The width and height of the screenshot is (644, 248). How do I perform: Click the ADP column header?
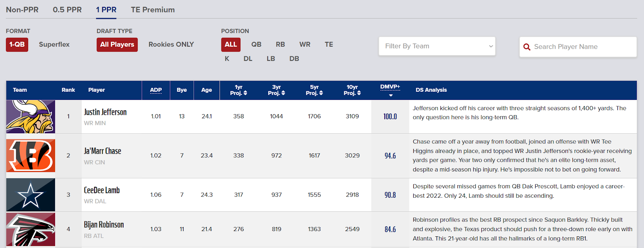click(x=156, y=90)
